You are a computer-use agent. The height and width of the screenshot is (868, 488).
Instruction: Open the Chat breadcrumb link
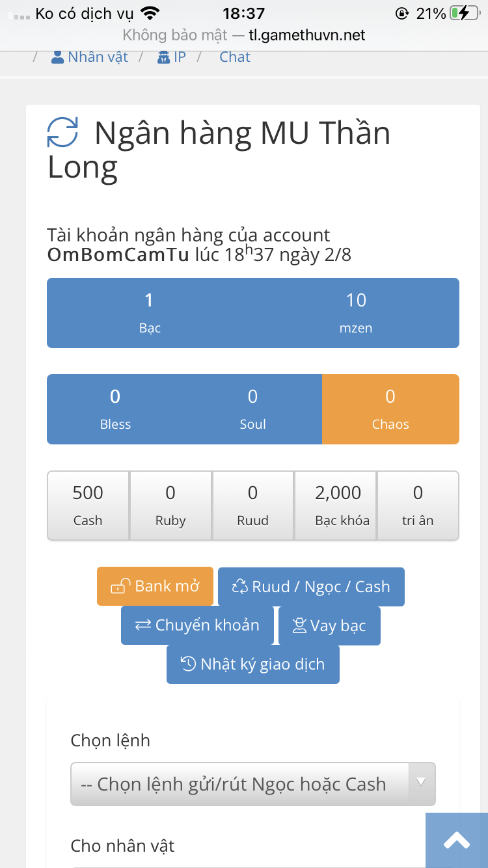point(234,57)
